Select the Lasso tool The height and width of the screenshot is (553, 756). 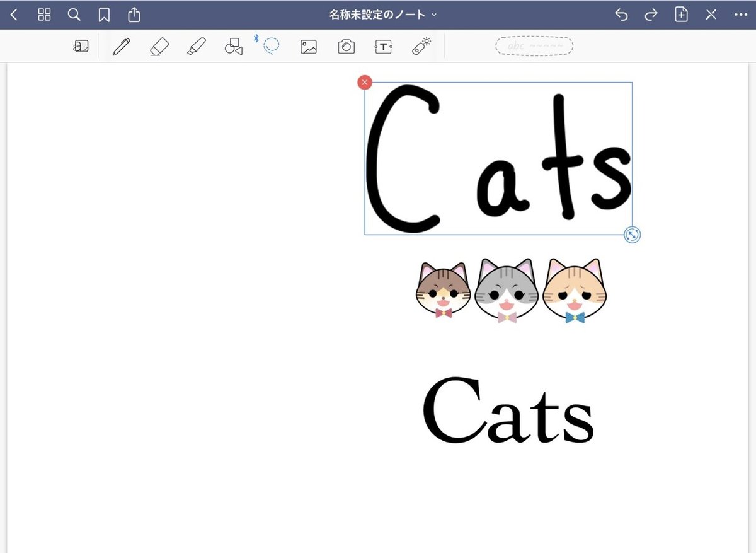coord(272,46)
